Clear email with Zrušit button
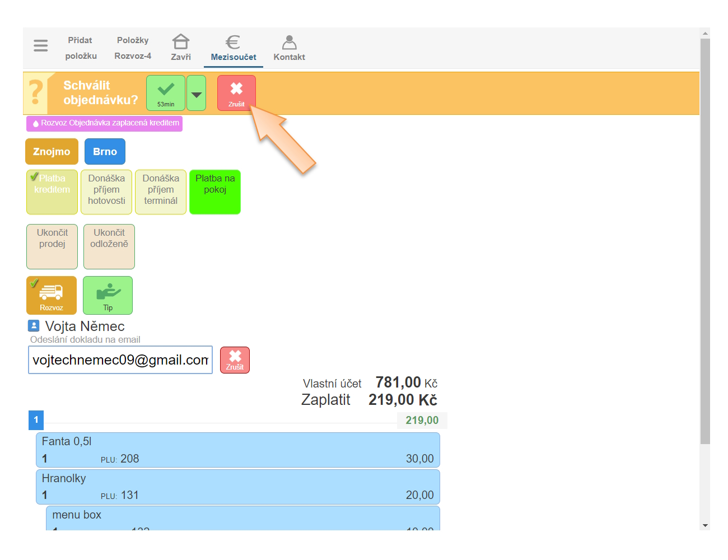 [235, 360]
